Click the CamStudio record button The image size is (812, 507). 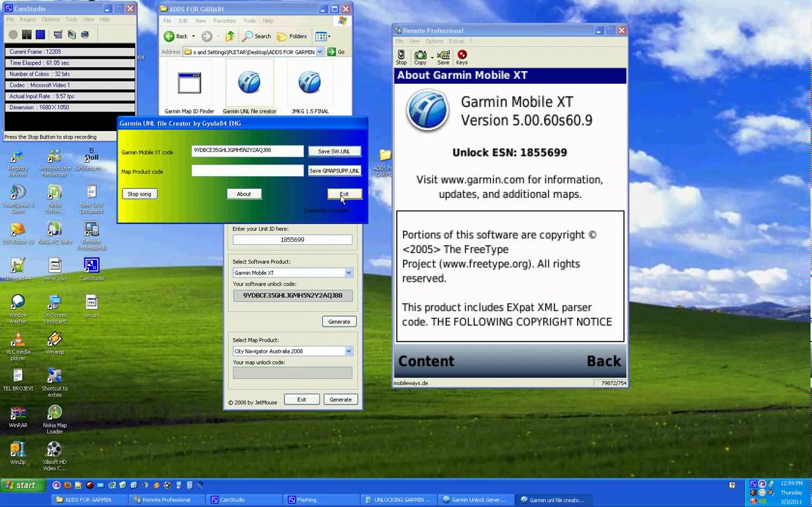click(x=13, y=35)
